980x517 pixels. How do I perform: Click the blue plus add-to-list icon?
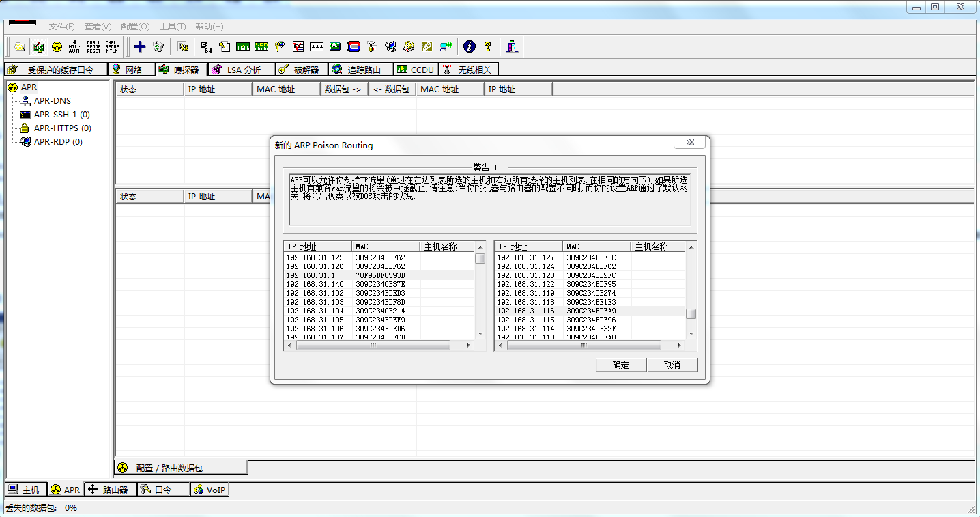click(140, 46)
